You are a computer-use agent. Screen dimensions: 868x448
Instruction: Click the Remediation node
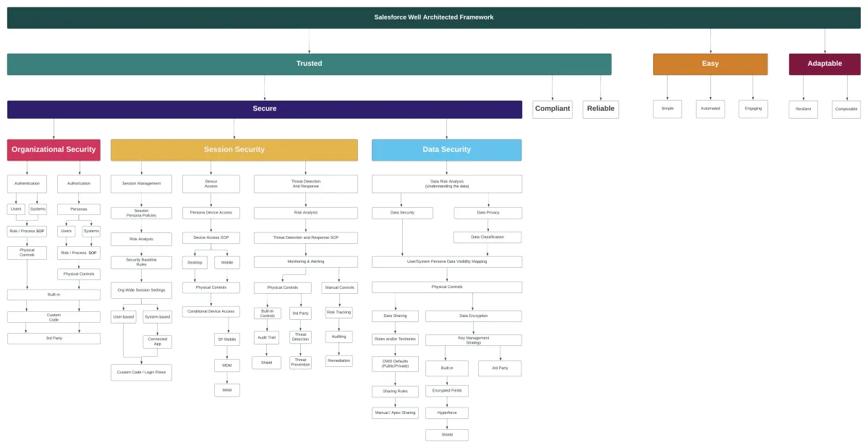click(339, 360)
